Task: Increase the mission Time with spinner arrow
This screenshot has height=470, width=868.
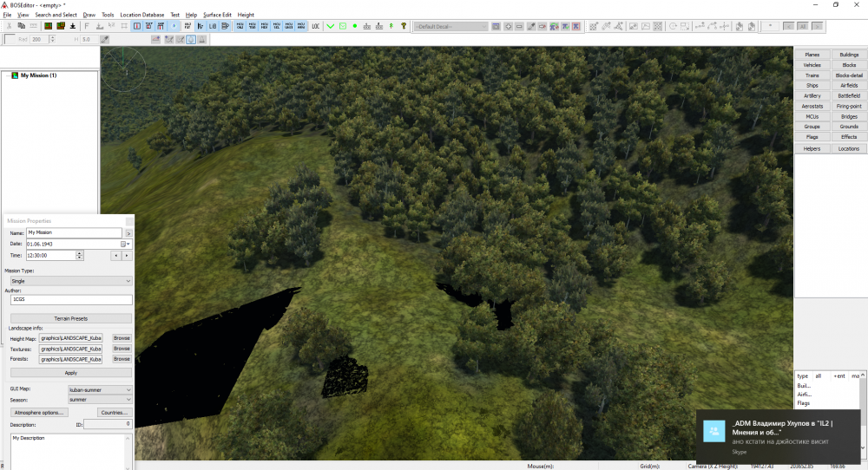Action: click(80, 253)
